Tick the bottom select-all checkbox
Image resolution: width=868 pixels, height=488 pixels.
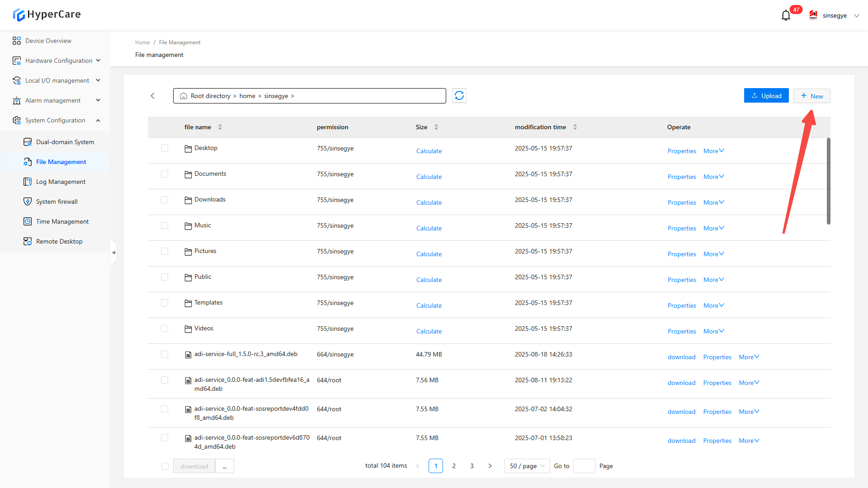(x=165, y=466)
